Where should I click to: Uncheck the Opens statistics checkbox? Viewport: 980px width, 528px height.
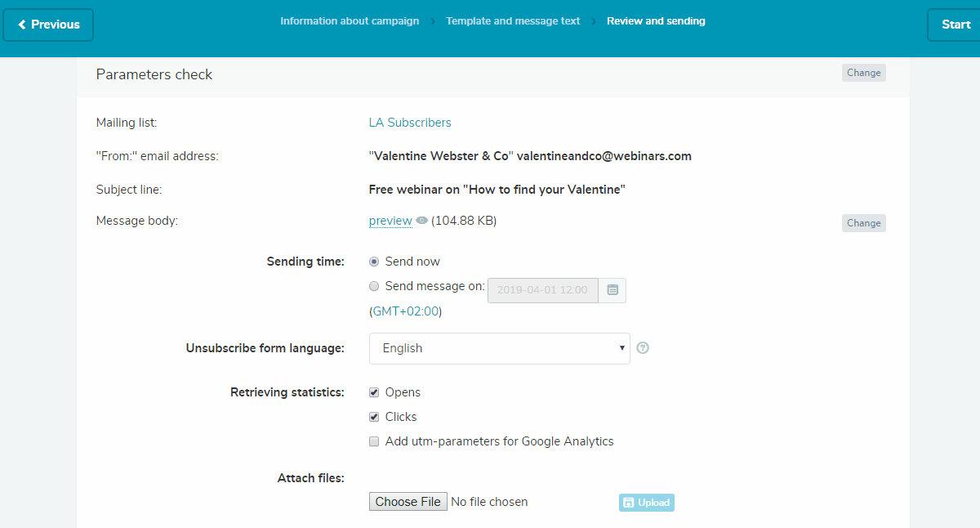[x=373, y=392]
